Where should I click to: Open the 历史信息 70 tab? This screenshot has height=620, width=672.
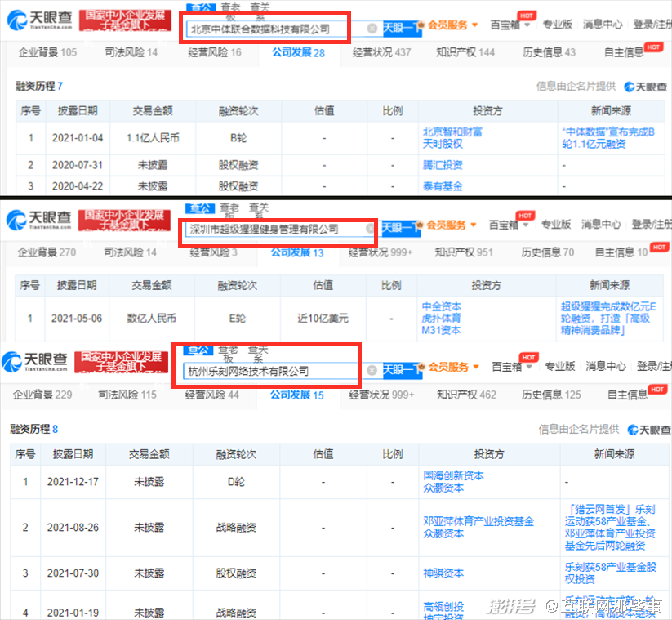548,252
